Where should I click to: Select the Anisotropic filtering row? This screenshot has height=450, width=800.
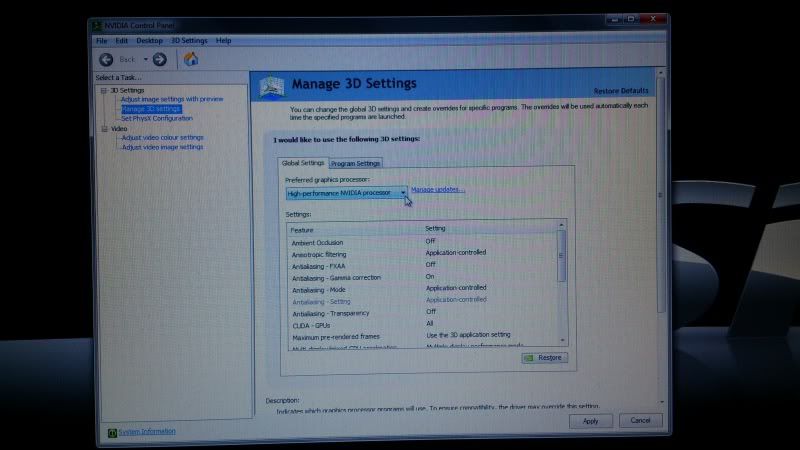[x=422, y=254]
